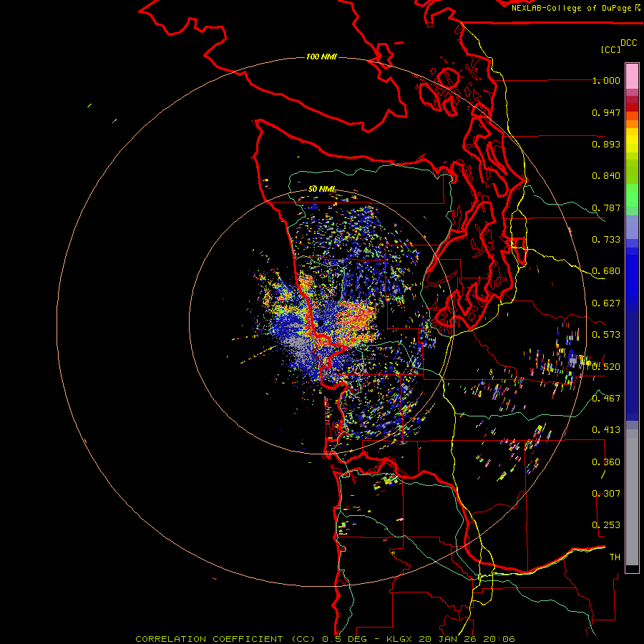
Task: Click the DCC label above the color bar
Action: pos(628,43)
